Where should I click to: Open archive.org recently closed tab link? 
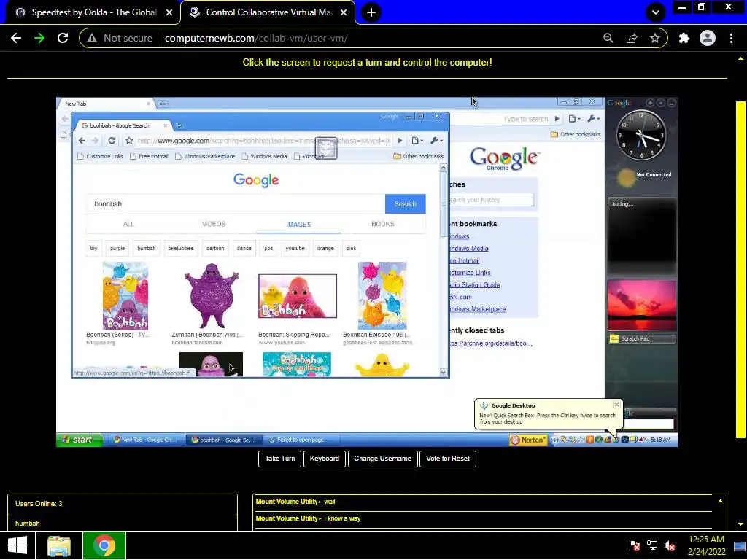point(491,343)
